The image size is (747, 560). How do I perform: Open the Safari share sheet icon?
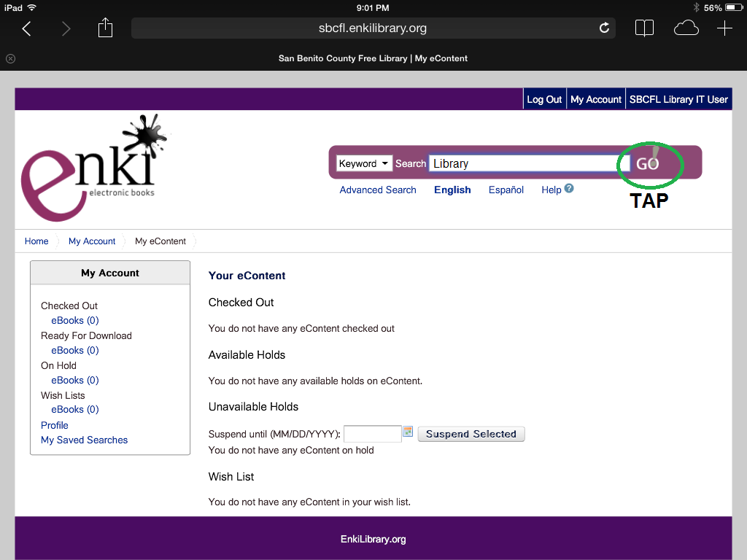(105, 28)
